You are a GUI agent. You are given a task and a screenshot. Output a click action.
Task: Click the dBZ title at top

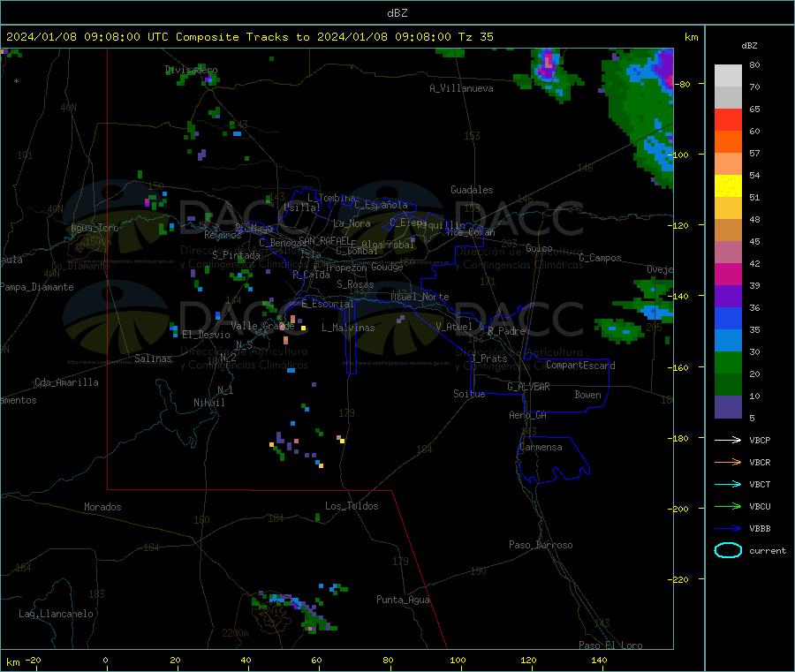click(397, 13)
